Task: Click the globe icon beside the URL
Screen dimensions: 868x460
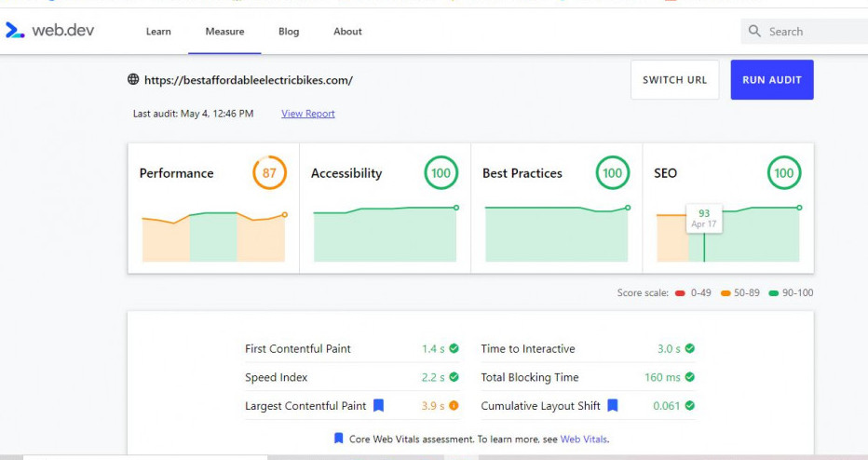Action: (x=133, y=80)
